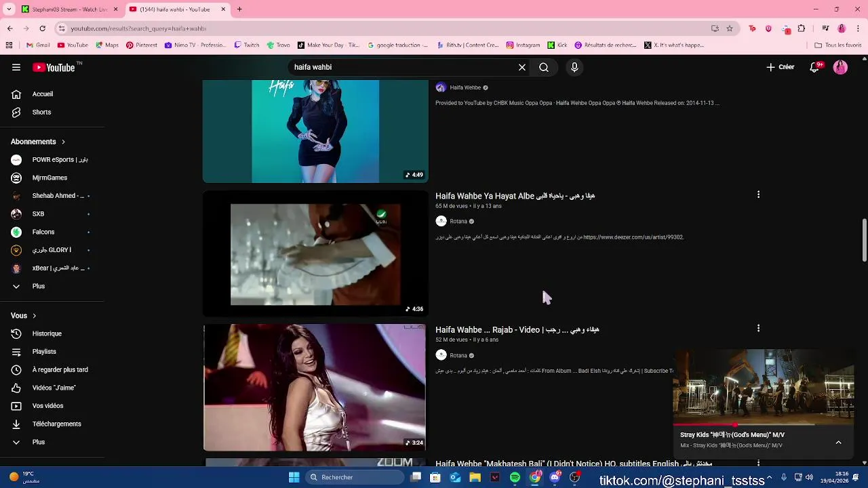
Task: Open the GLORY channel subscription
Action: [x=52, y=250]
